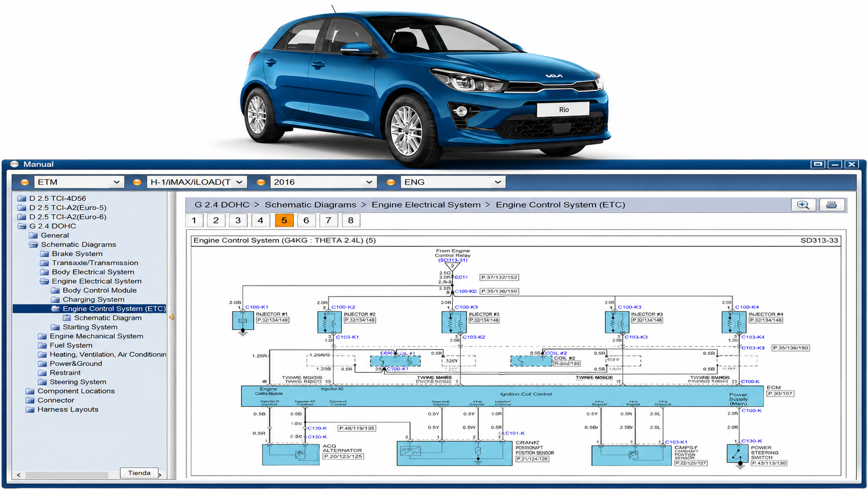
Task: Click the SD313-33 diagram code text
Action: pyautogui.click(x=819, y=241)
